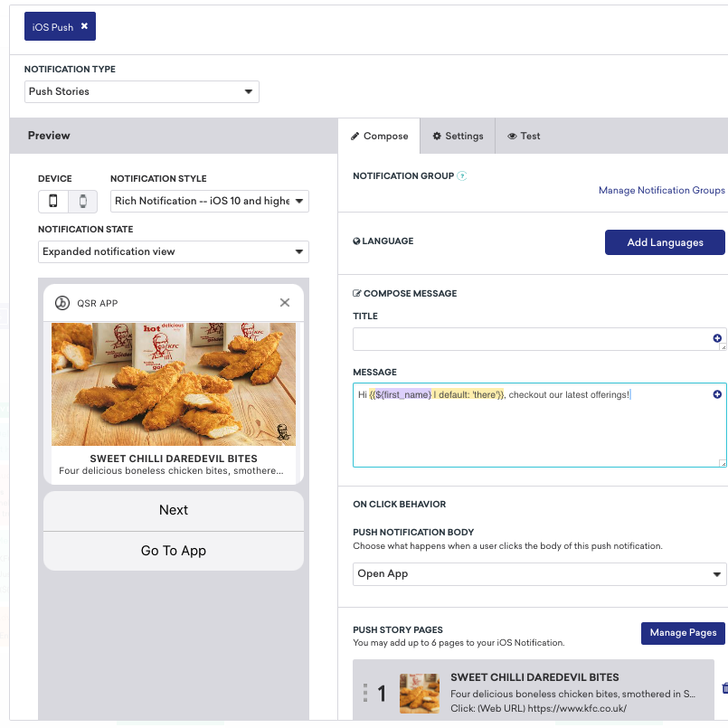Switch to the Test tab
The image size is (728, 728).
[x=524, y=136]
